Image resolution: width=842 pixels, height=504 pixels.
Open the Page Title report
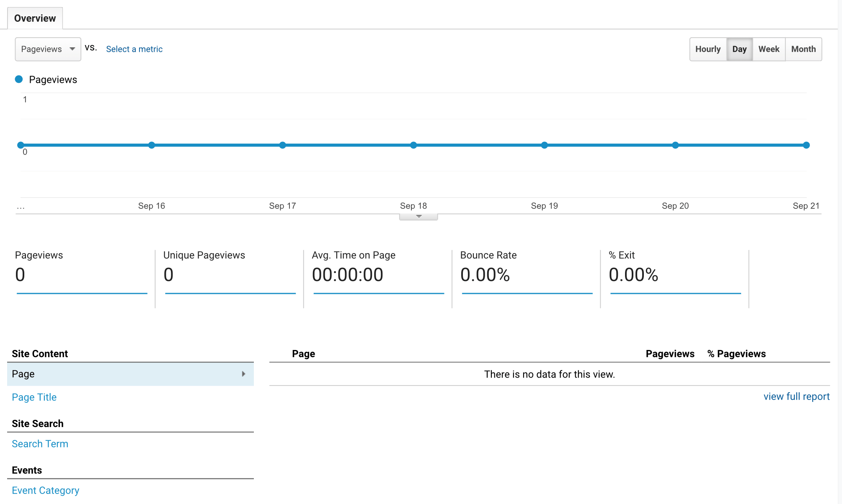click(x=34, y=397)
